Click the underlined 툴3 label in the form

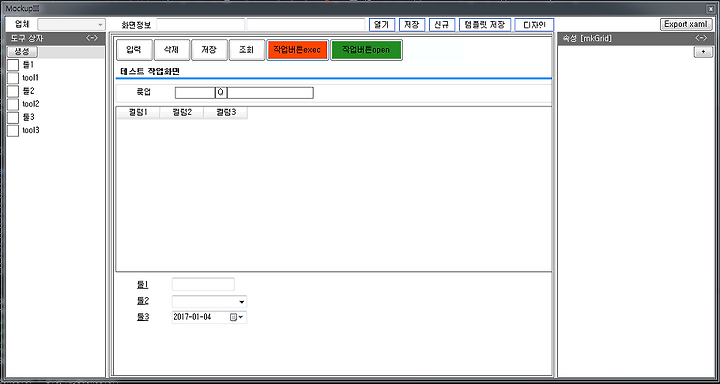(x=143, y=317)
